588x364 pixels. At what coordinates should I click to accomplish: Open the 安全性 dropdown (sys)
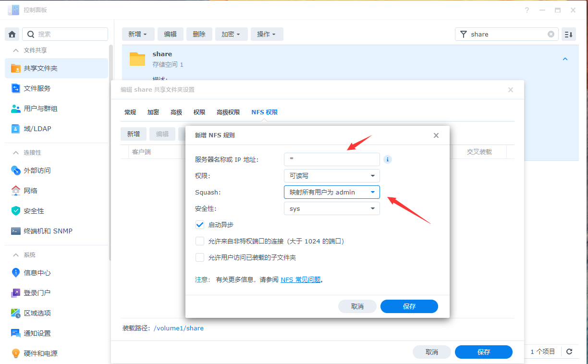click(332, 208)
